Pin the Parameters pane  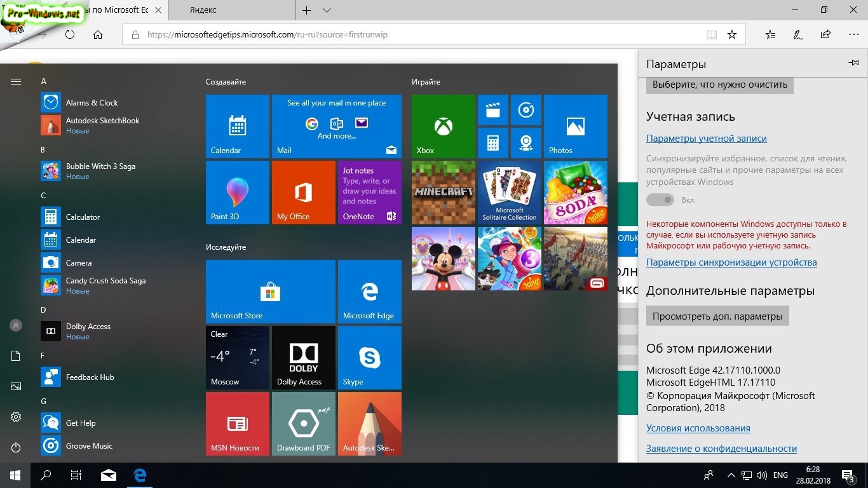853,63
